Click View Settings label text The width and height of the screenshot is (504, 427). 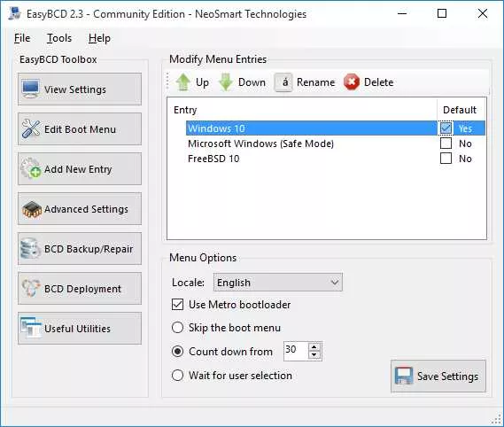click(75, 89)
